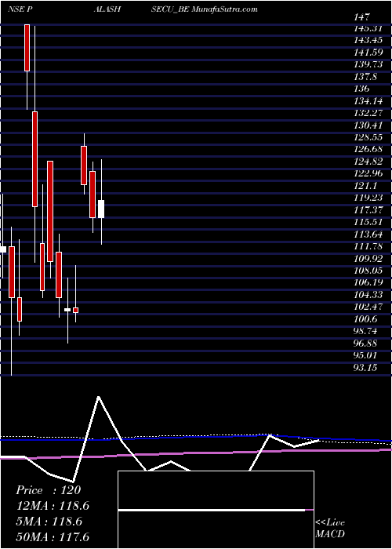Image resolution: width=392 pixels, height=549 pixels.
Task: Click the 96.88 axis label
Action: coord(365,344)
